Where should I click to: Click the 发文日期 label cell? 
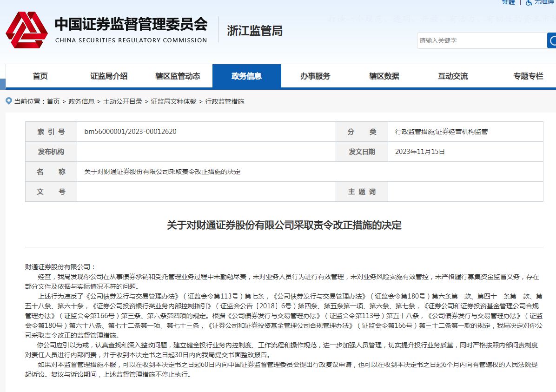pos(362,152)
